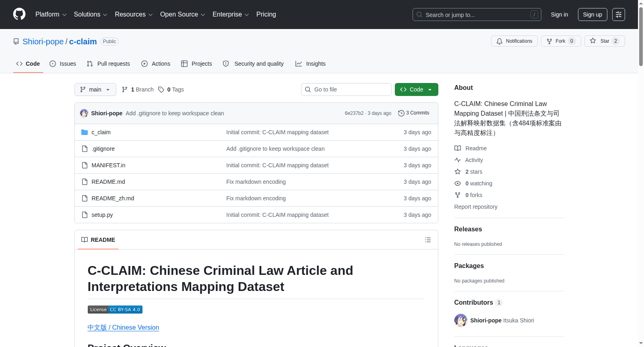
Task: Open the c_claim folder
Action: click(101, 132)
